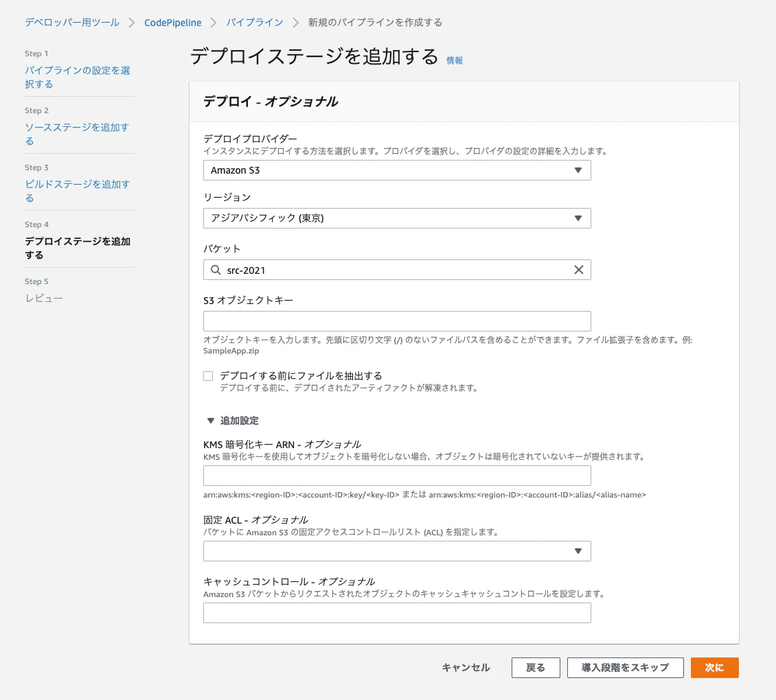Click 導入段階をスキップ button
This screenshot has height=700, width=776.
(625, 668)
